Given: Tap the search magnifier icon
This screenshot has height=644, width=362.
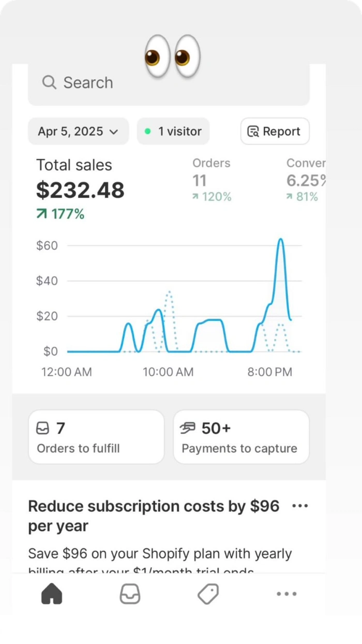Looking at the screenshot, I should click(x=49, y=82).
